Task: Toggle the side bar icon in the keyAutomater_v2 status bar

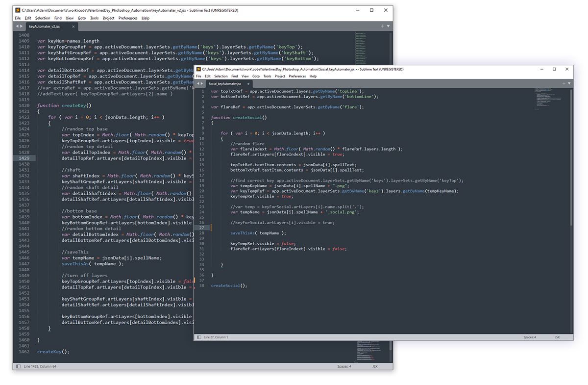Action: click(x=18, y=366)
